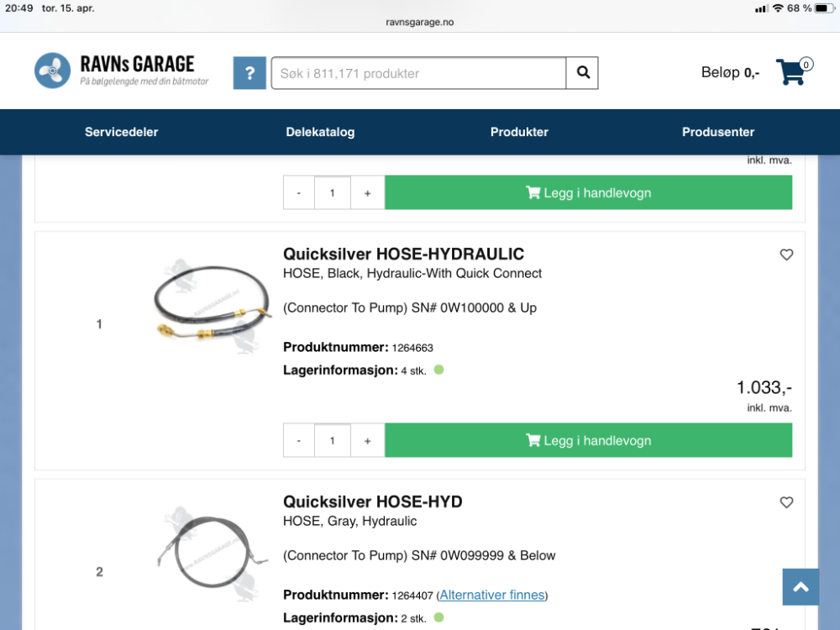This screenshot has width=840, height=630.
Task: Add HOSE-HYDRAULIC with Legg i handlevogn
Action: pos(588,440)
